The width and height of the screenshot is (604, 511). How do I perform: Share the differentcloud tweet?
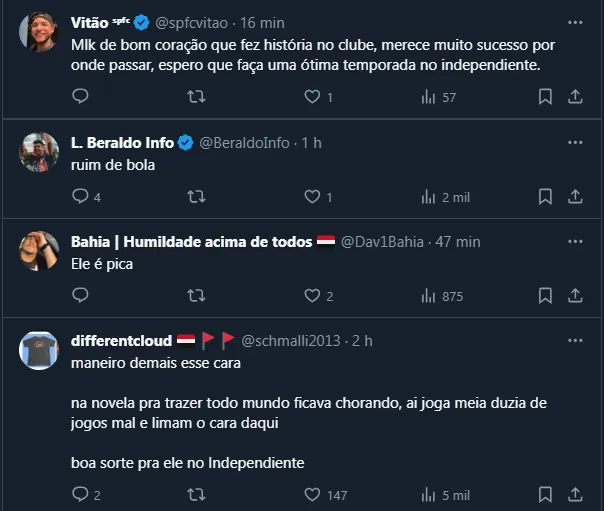coord(575,494)
